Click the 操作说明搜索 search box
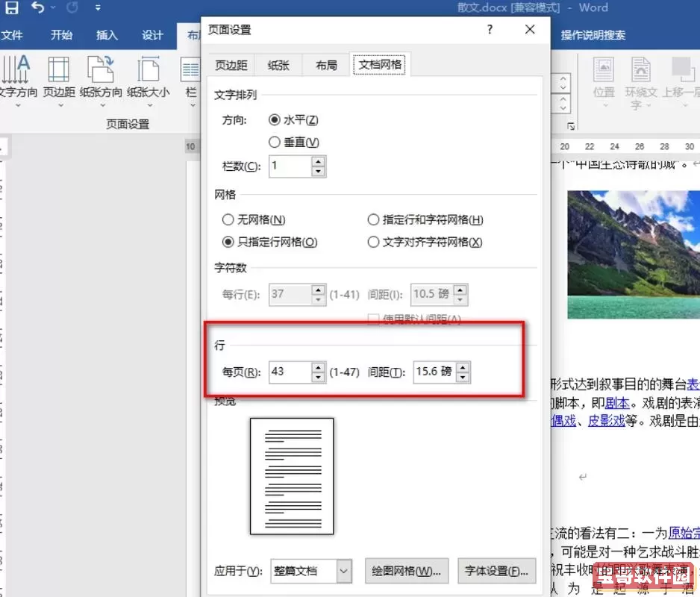The width and height of the screenshot is (700, 597). (593, 35)
